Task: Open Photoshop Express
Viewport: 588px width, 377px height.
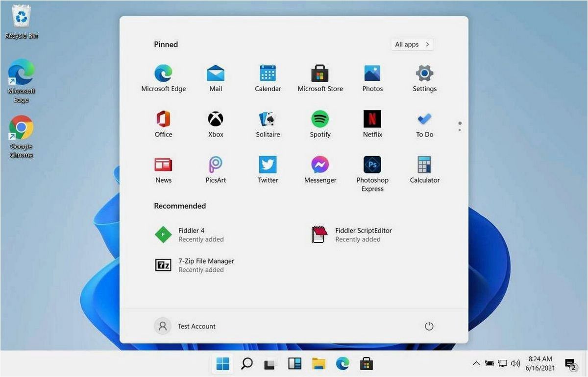Action: pos(372,174)
